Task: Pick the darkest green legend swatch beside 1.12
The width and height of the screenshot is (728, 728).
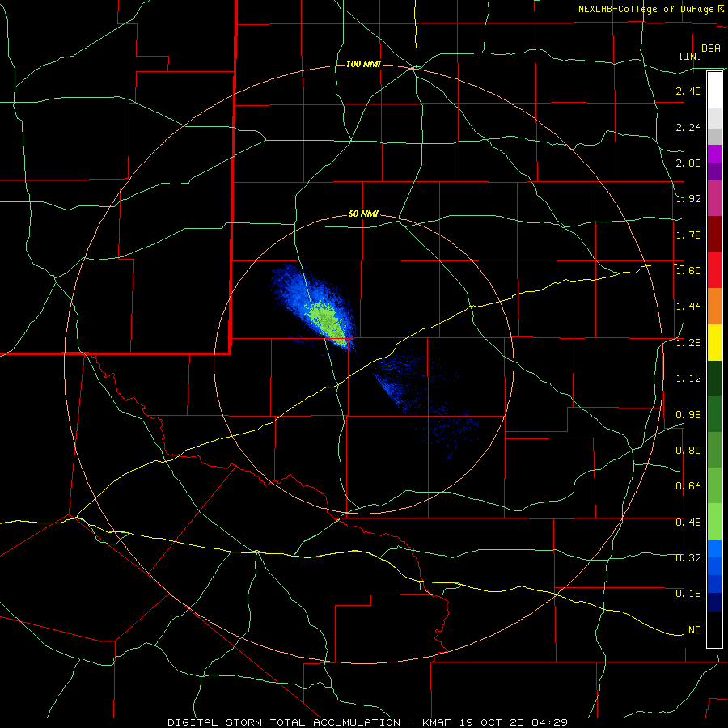Action: pyautogui.click(x=714, y=378)
